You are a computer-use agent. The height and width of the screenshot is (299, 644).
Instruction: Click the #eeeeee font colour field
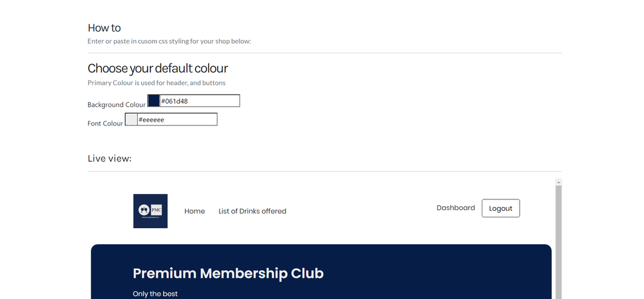click(x=177, y=120)
